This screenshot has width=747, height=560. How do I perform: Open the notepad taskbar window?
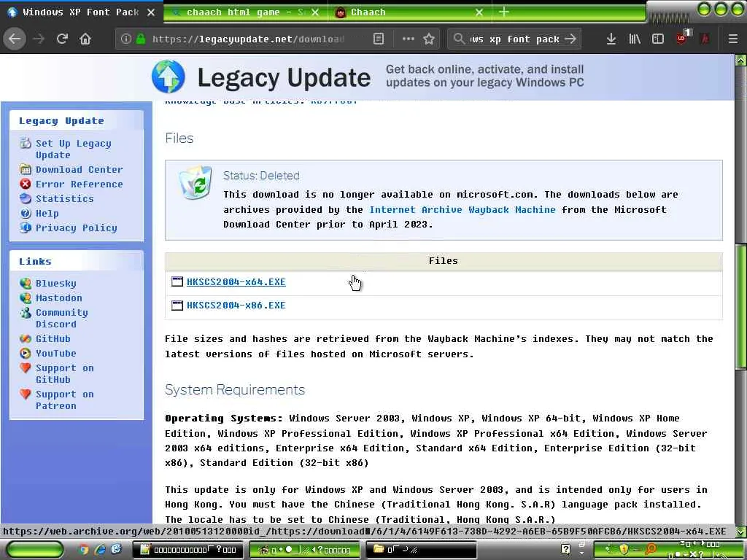click(187, 550)
